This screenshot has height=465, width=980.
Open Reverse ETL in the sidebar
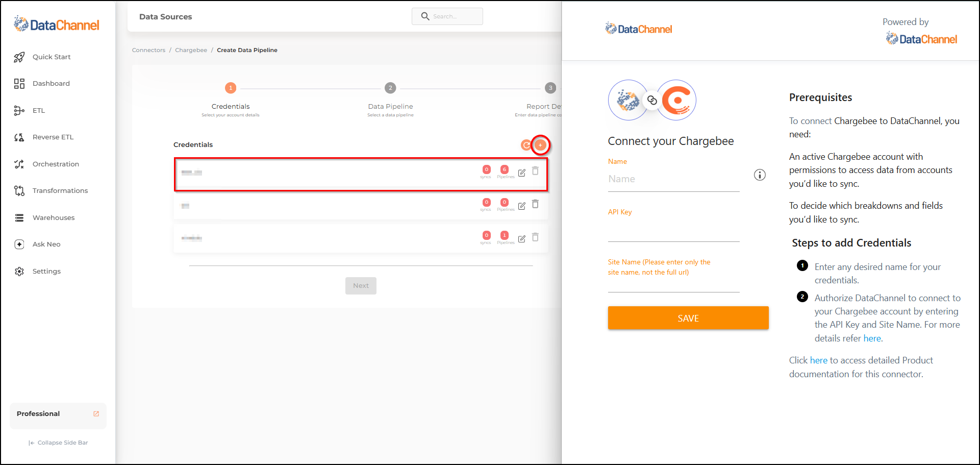tap(53, 137)
